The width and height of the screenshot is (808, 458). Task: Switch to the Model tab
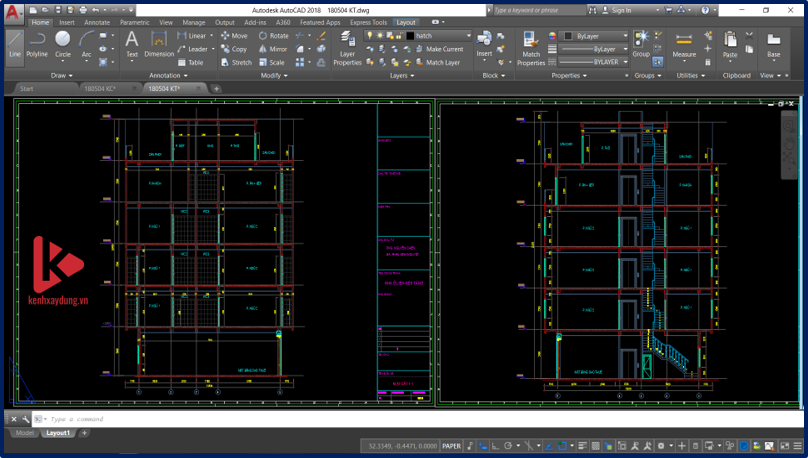coord(24,433)
